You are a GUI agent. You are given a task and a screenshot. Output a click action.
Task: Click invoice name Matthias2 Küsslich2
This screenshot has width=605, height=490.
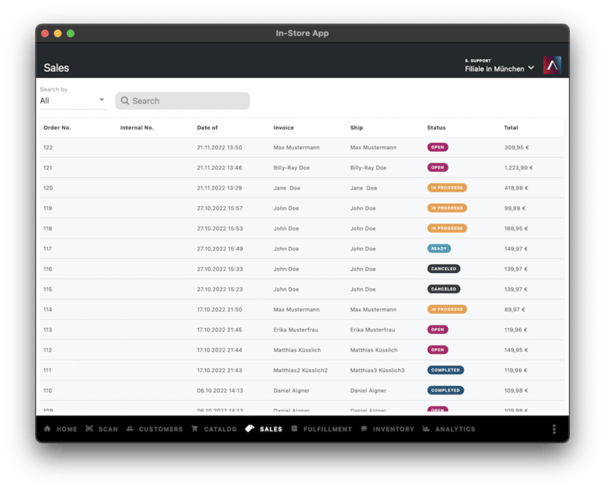click(300, 370)
